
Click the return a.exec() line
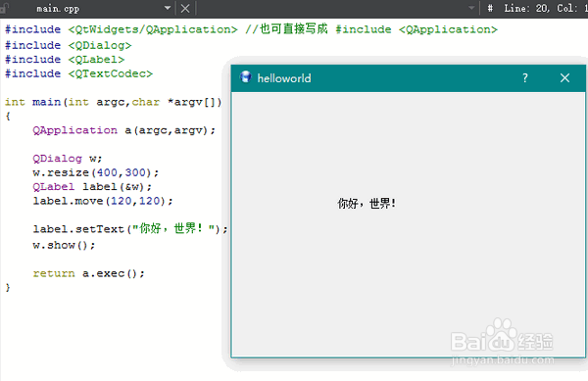[88, 273]
